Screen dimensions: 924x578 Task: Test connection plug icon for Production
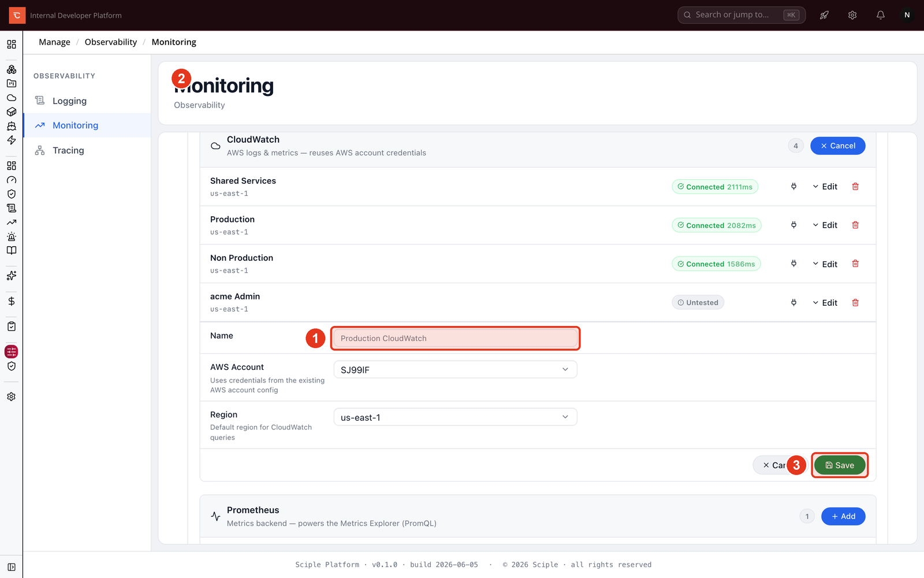(x=793, y=225)
